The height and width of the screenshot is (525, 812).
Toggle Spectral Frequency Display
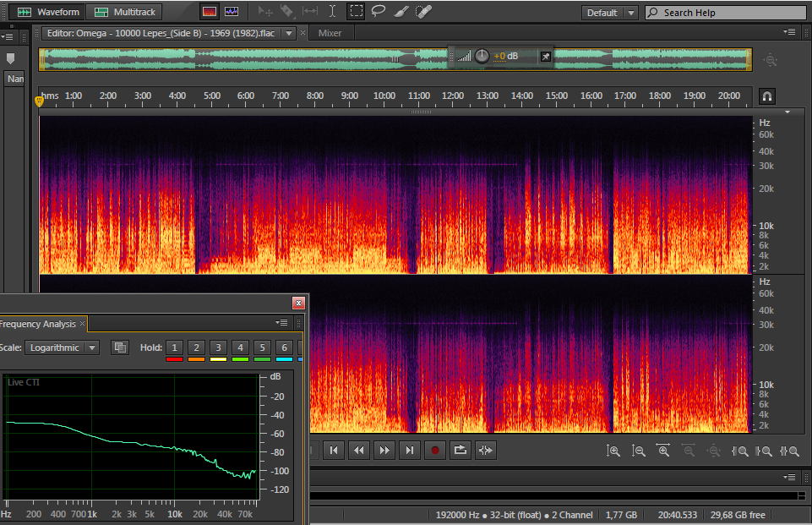click(x=209, y=12)
